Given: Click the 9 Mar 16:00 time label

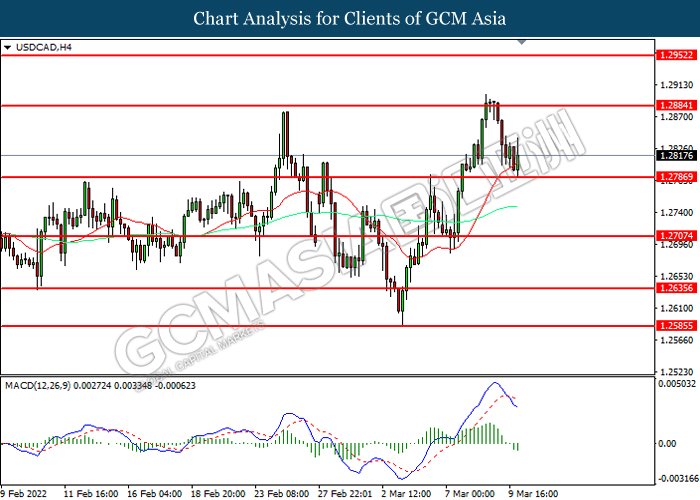Looking at the screenshot, I should point(534,493).
